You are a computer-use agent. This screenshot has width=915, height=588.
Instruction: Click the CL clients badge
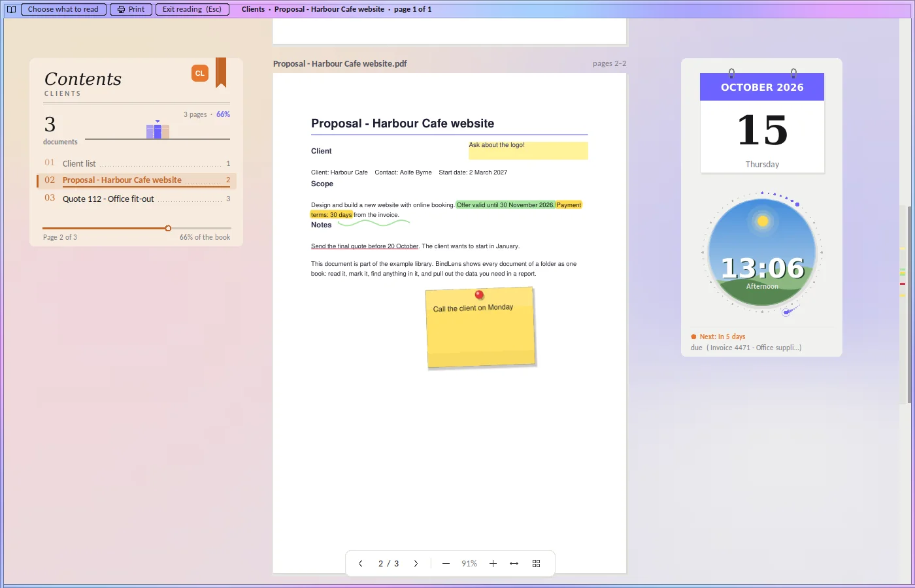tap(200, 73)
